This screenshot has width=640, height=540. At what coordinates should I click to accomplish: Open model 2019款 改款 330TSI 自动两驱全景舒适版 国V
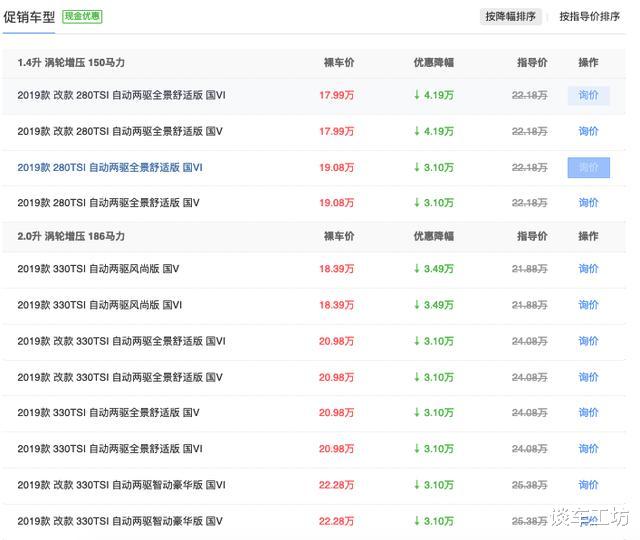(120, 377)
